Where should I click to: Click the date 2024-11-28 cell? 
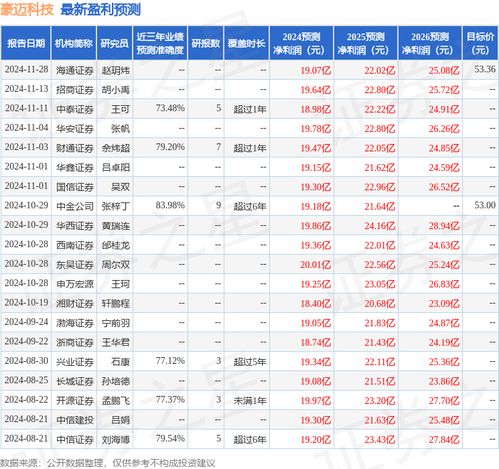coord(26,70)
